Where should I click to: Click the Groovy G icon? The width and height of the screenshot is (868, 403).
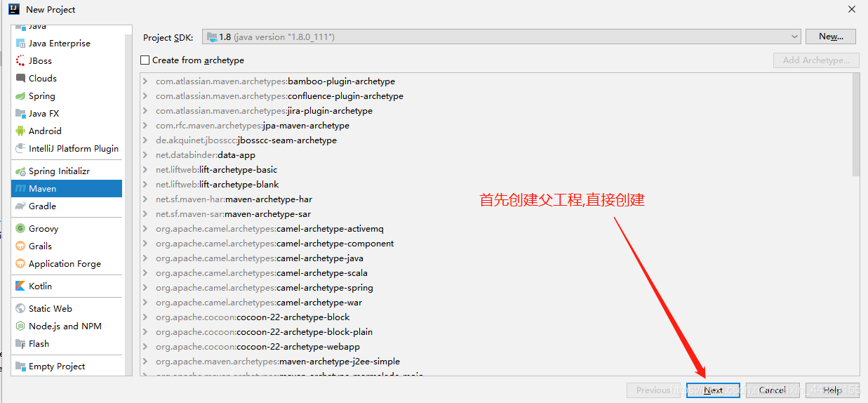[x=20, y=229]
